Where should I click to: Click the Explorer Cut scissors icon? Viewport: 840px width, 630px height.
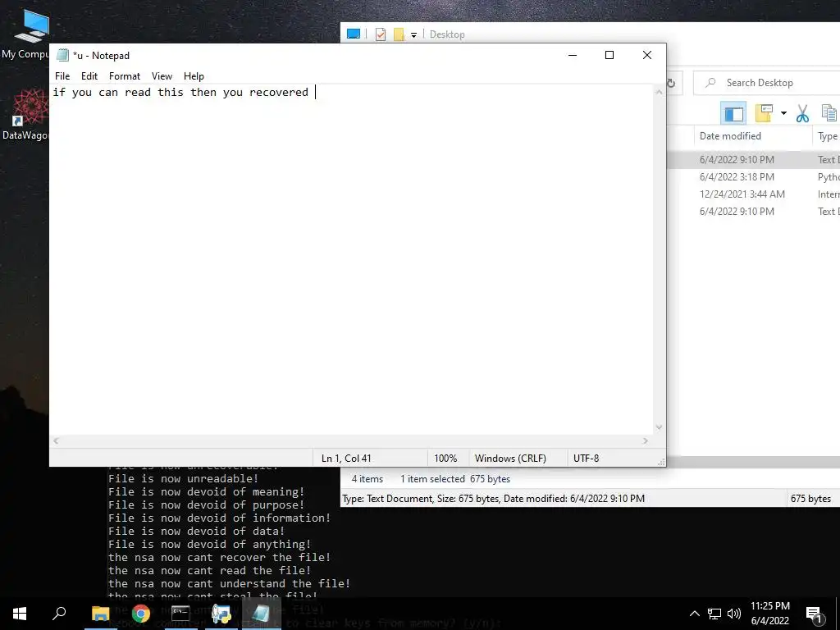click(x=802, y=113)
